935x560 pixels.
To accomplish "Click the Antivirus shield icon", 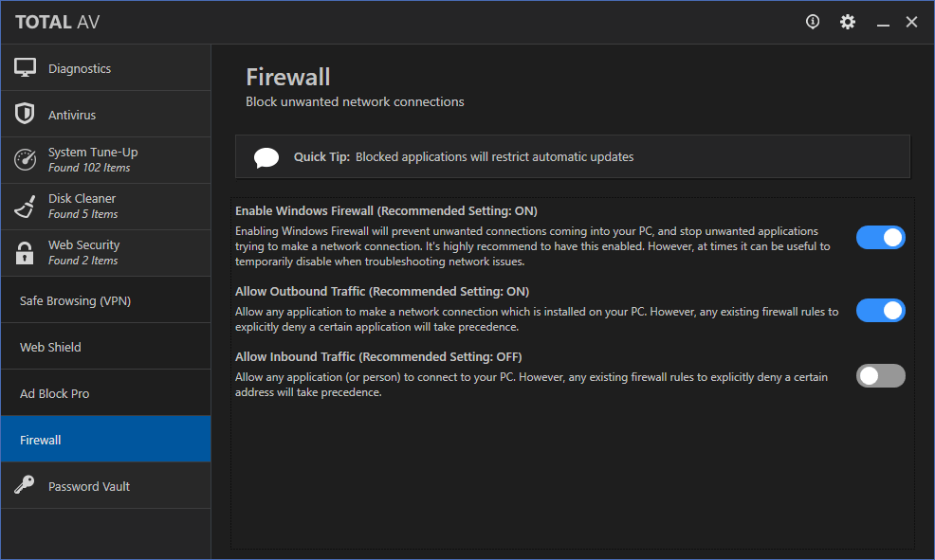I will coord(25,113).
